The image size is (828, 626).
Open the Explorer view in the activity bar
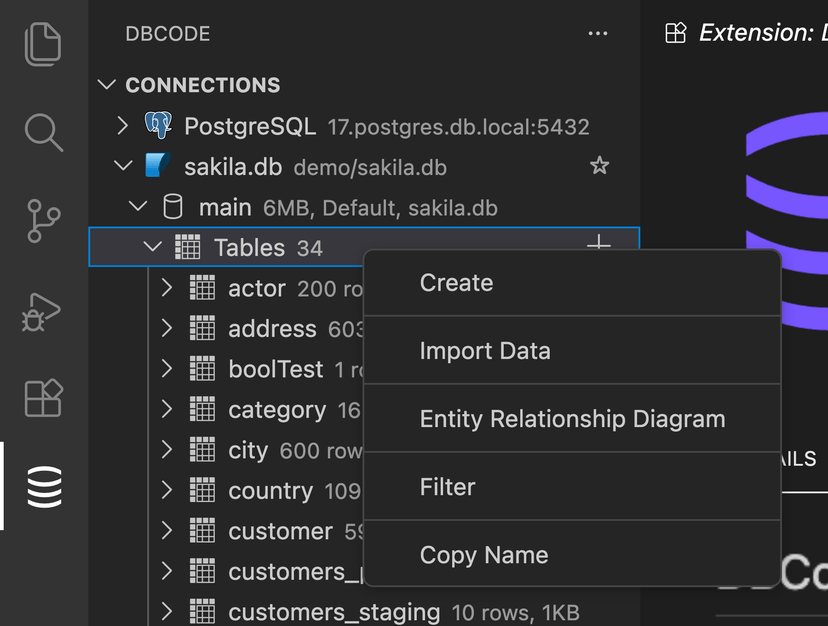click(x=42, y=44)
